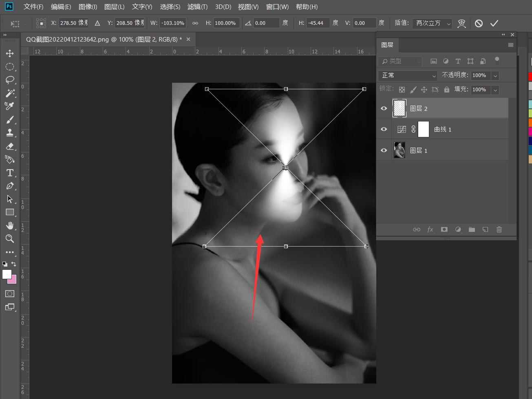Select the Brush tool
The height and width of the screenshot is (399, 532).
click(10, 119)
